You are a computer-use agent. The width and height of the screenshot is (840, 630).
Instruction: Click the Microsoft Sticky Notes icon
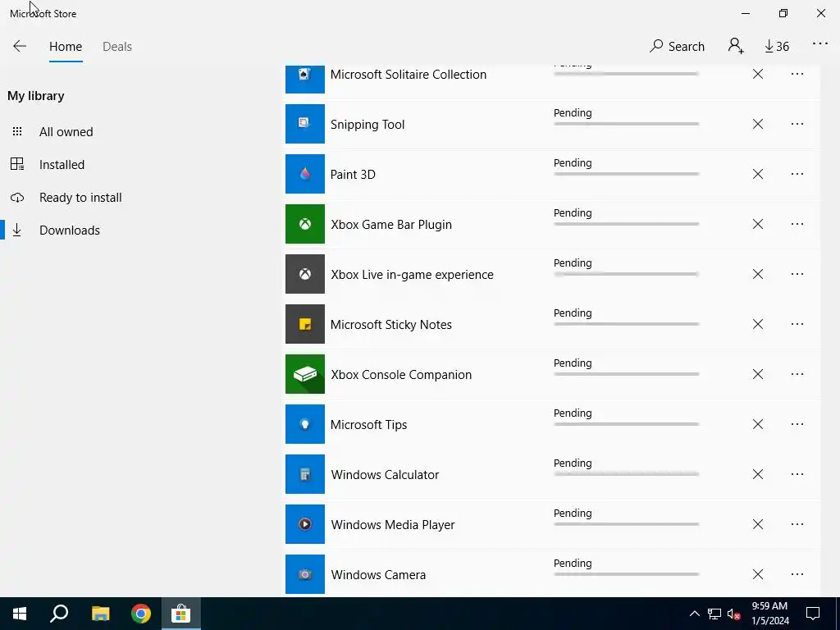(305, 324)
